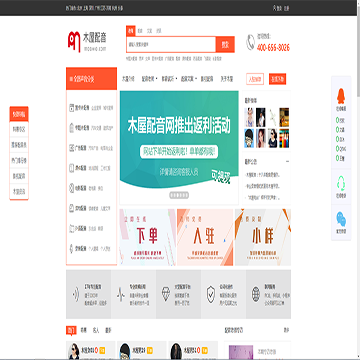This screenshot has height=360, width=360.
Task: Expand the fourth nav item dropdown arrow
Action: click(196, 79)
